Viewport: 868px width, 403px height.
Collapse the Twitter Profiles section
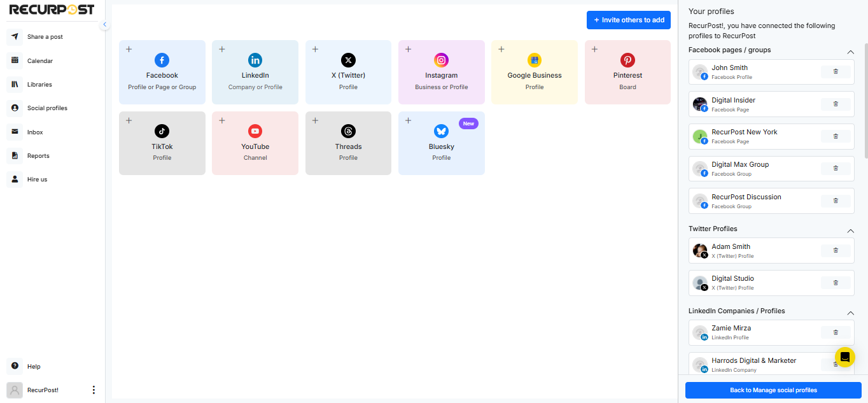(850, 230)
